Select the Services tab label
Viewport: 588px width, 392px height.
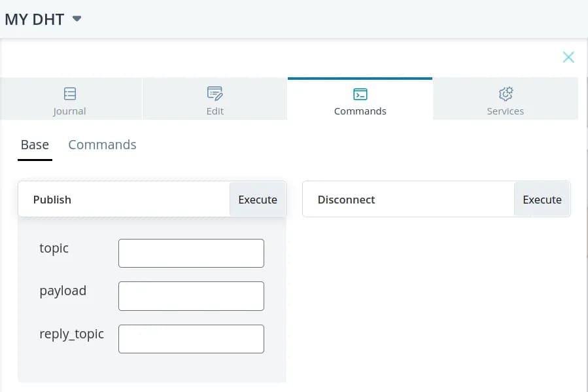(505, 111)
